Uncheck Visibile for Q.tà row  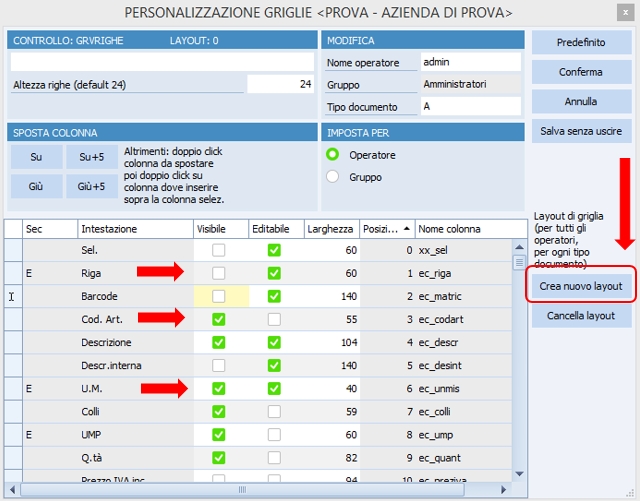point(219,458)
